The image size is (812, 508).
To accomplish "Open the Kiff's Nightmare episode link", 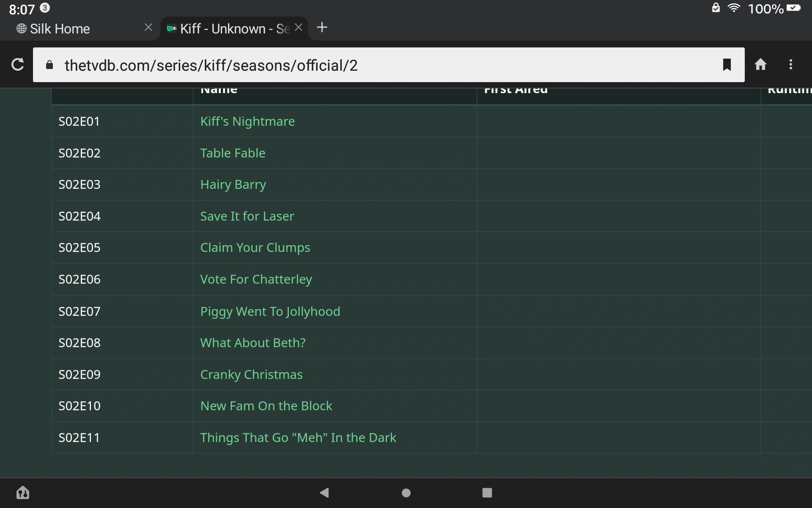I will point(247,121).
